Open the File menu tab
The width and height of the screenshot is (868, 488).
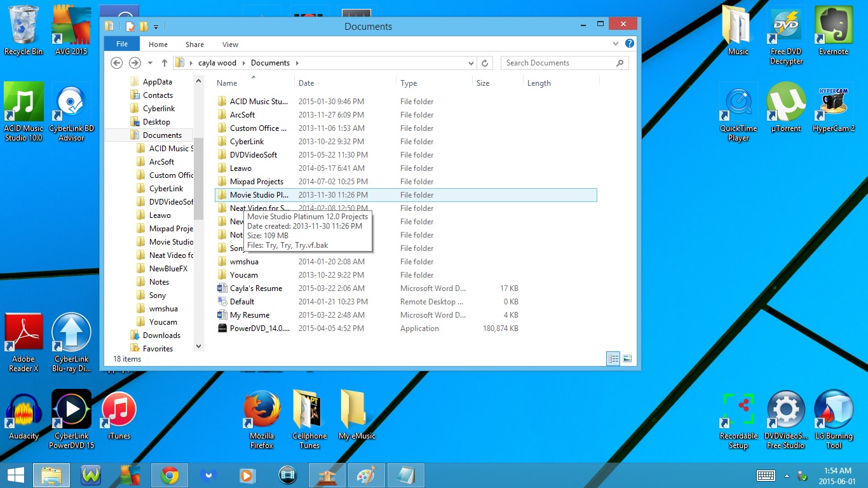[x=121, y=44]
